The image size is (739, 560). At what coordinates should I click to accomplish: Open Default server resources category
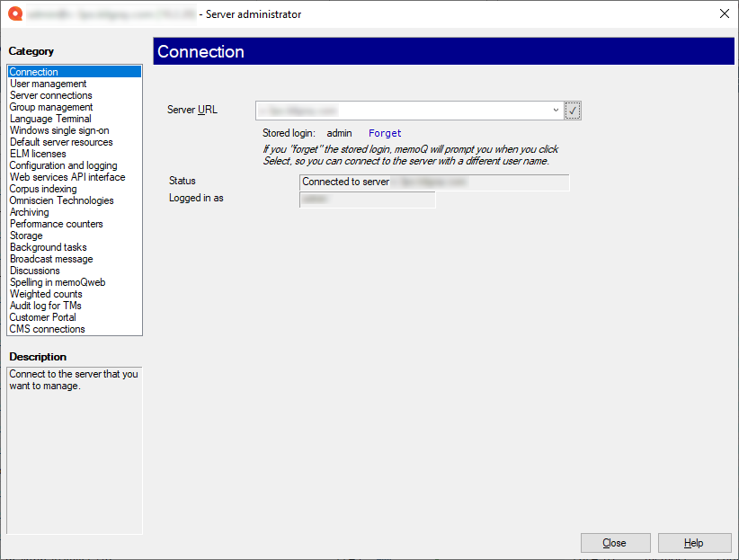(x=75, y=142)
